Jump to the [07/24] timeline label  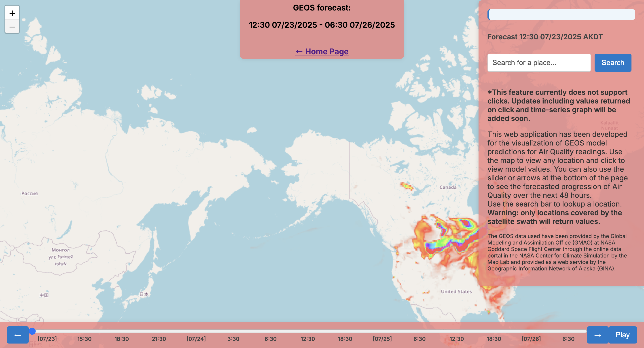pyautogui.click(x=196, y=339)
